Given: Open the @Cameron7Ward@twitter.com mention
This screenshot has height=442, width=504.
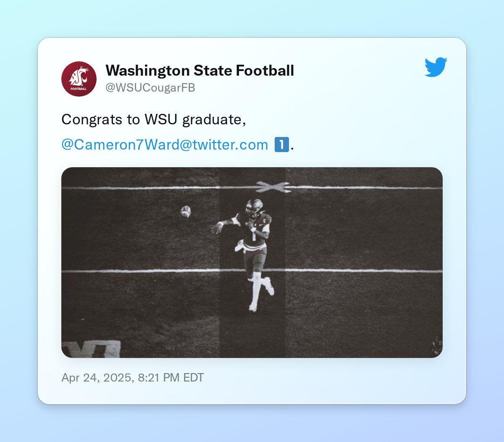Looking at the screenshot, I should point(165,145).
